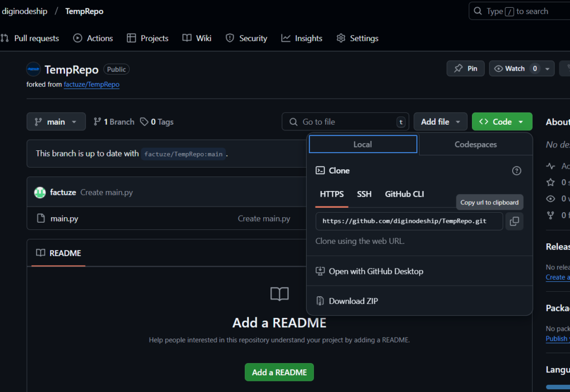Open the Add file dropdown
This screenshot has width=570, height=392.
coord(440,122)
